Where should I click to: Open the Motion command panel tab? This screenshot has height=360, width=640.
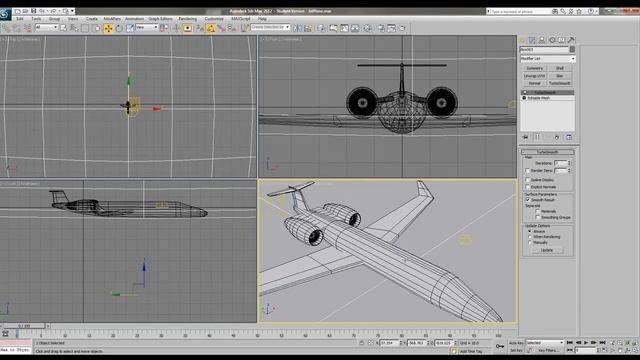552,40
